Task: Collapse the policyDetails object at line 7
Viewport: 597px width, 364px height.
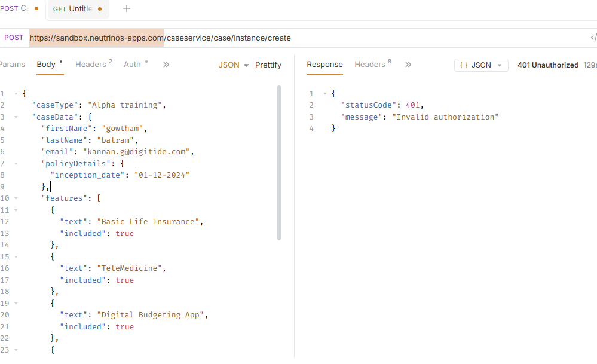Action: (x=16, y=164)
